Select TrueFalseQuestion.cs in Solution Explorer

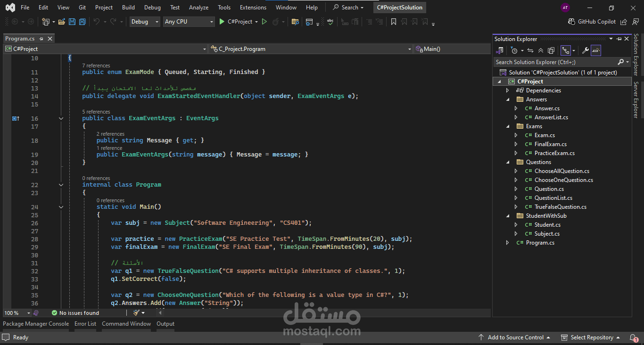click(561, 207)
